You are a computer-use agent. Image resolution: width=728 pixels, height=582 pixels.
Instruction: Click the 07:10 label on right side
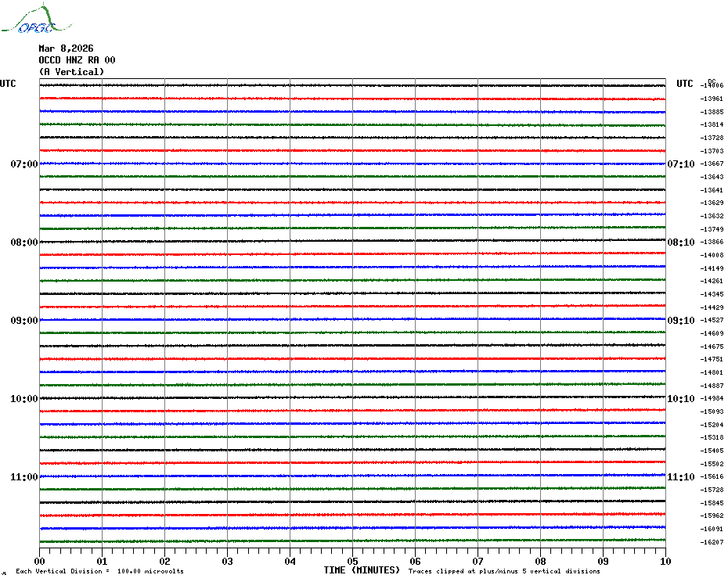pyautogui.click(x=680, y=164)
